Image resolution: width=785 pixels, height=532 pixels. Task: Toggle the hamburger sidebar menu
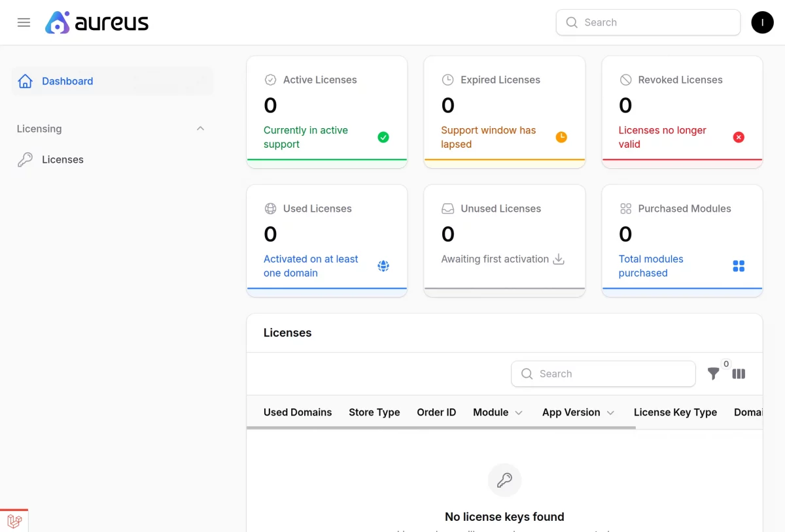point(24,22)
